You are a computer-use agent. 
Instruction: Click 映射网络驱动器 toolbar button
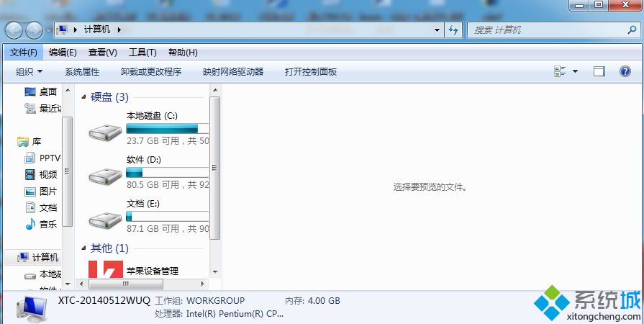tap(233, 71)
